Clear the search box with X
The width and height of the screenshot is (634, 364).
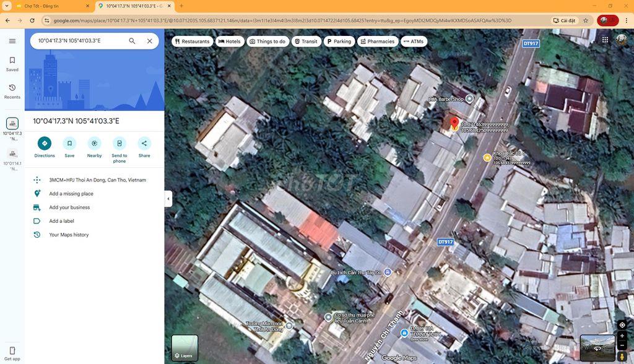150,41
